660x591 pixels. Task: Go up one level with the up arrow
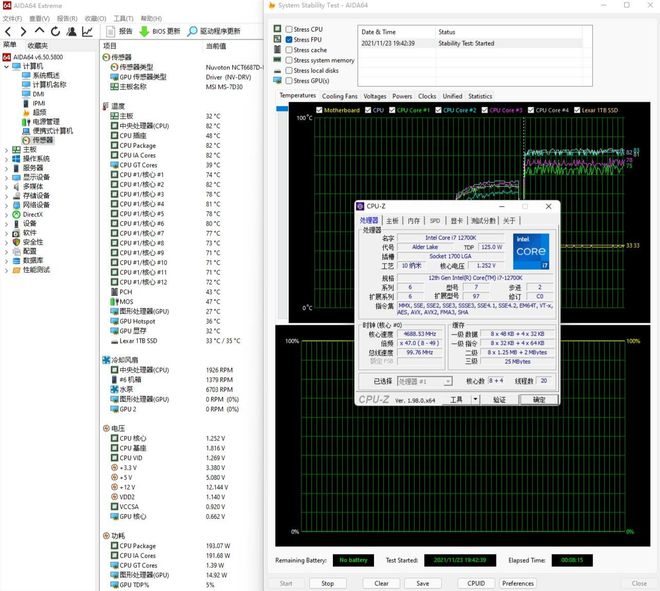(x=39, y=31)
